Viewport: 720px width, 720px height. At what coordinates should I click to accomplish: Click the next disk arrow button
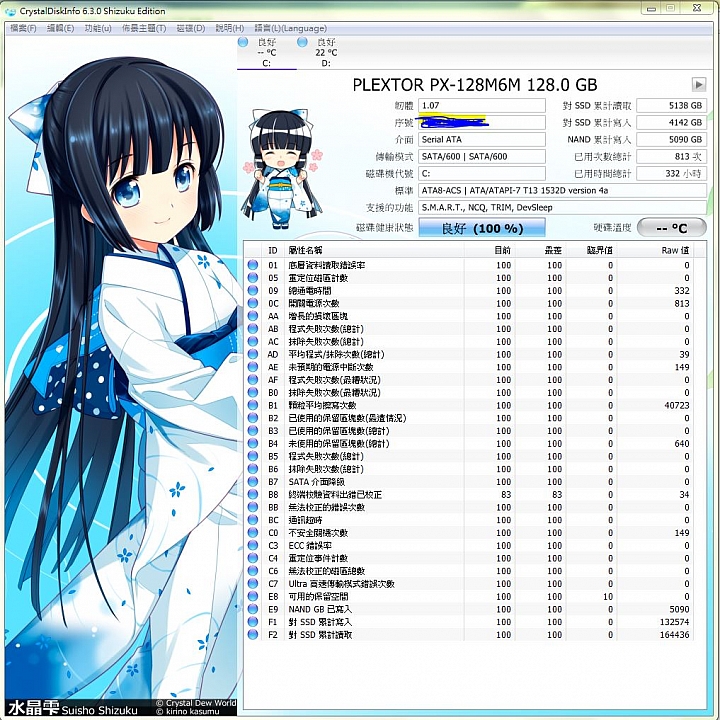pyautogui.click(x=698, y=84)
